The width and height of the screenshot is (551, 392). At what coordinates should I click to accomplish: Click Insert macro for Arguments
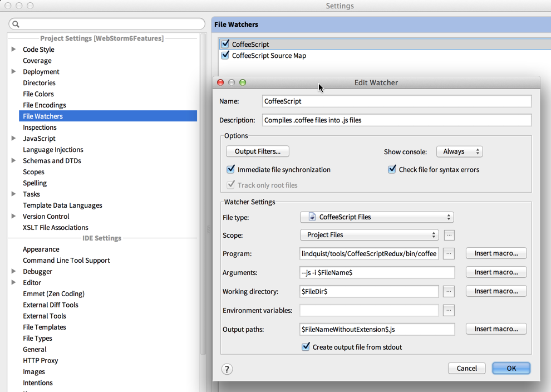pyautogui.click(x=496, y=272)
